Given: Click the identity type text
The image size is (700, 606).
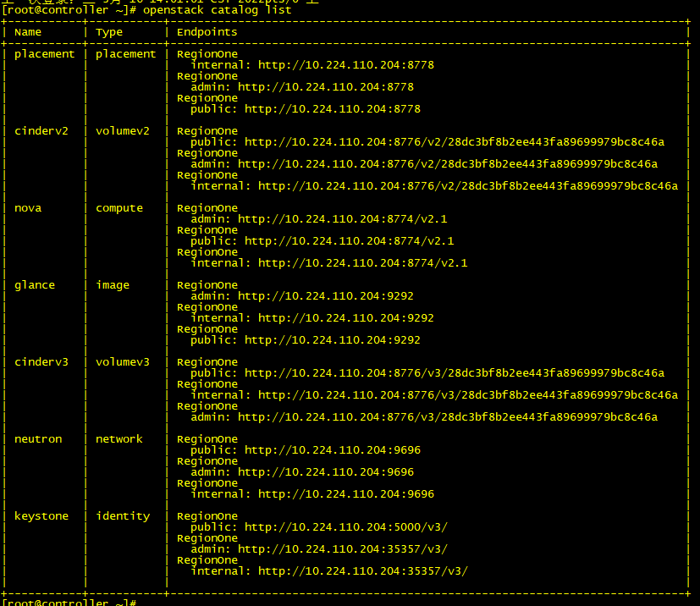Looking at the screenshot, I should click(x=123, y=516).
